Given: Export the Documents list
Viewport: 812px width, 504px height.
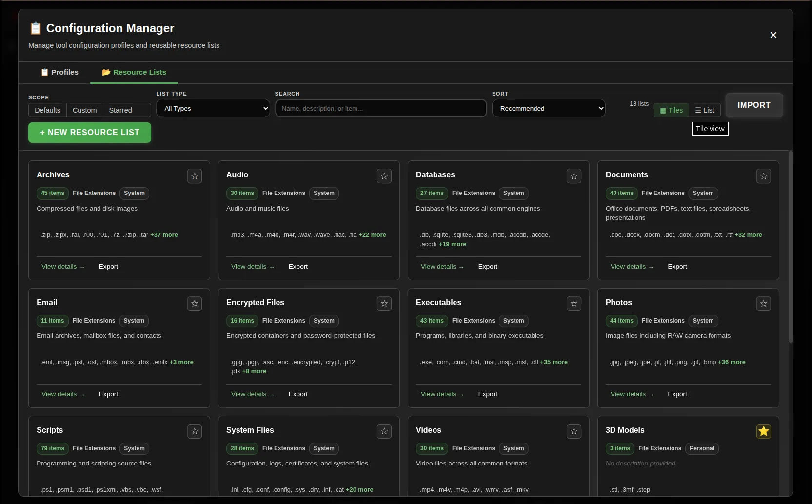Looking at the screenshot, I should (677, 267).
